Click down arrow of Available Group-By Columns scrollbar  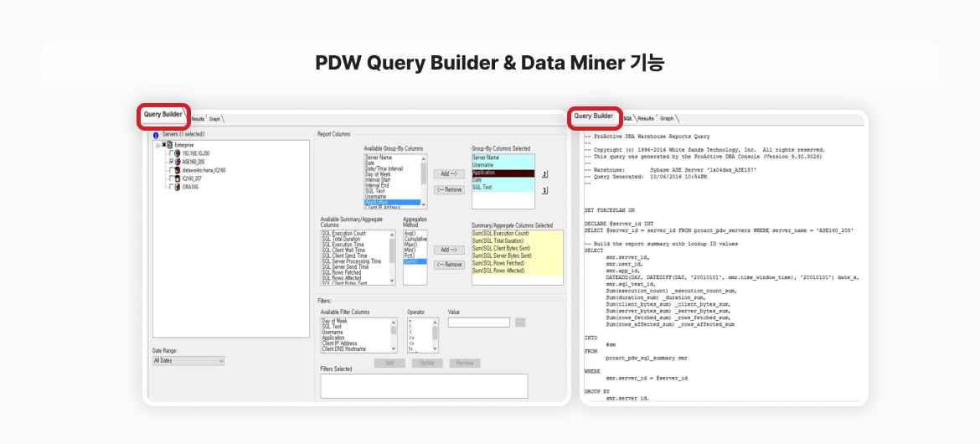[x=424, y=204]
